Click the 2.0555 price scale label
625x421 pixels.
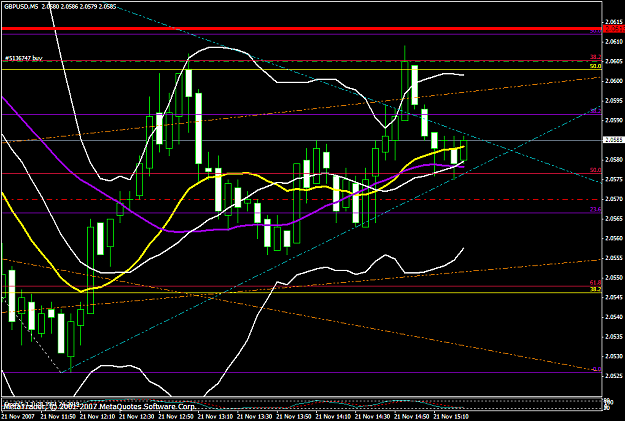(613, 258)
